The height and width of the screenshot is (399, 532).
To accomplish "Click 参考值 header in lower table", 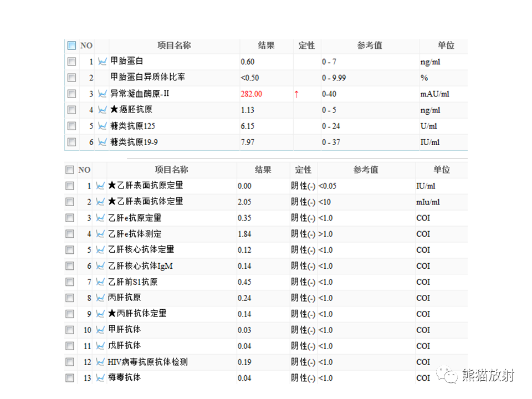I will point(366,170).
